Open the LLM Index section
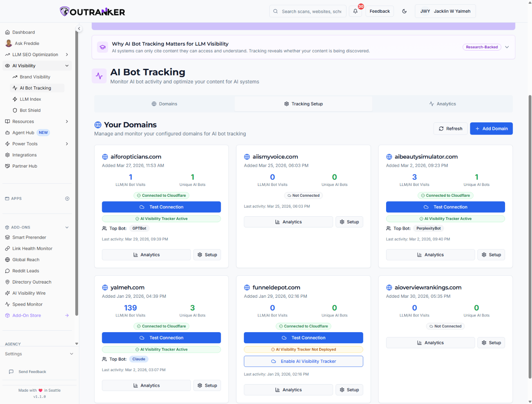 pos(31,99)
